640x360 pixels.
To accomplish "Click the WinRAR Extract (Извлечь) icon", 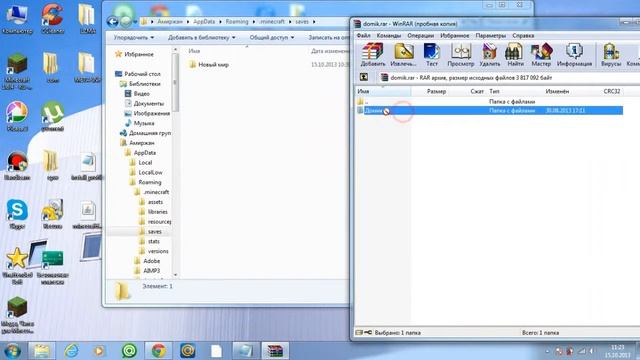I will (x=403, y=55).
